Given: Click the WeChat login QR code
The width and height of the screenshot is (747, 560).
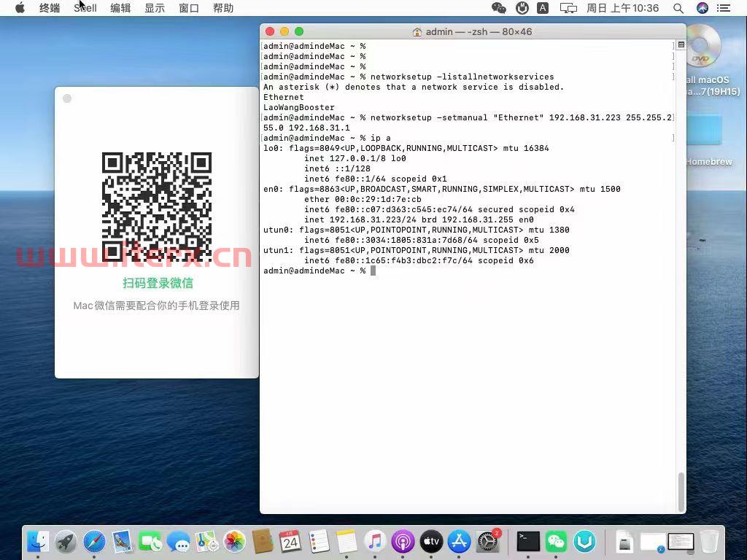Looking at the screenshot, I should click(157, 206).
